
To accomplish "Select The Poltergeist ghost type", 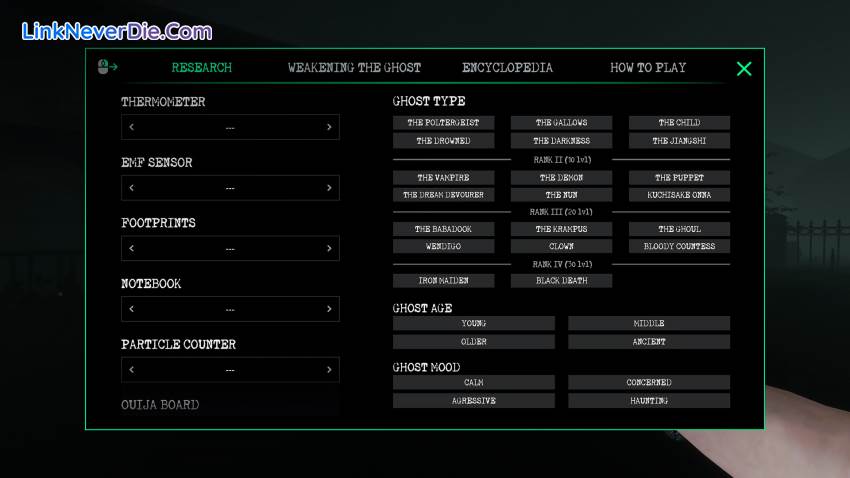I will (443, 123).
